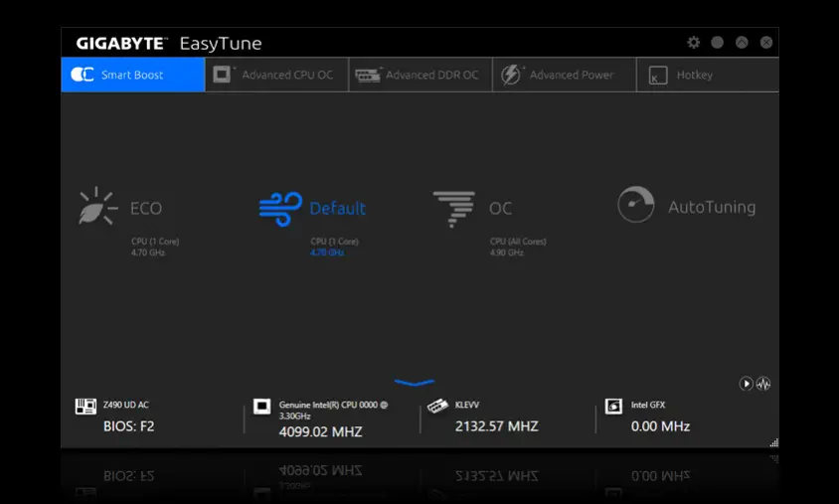Image resolution: width=839 pixels, height=504 pixels.
Task: Open settings with the gear icon
Action: coord(694,43)
